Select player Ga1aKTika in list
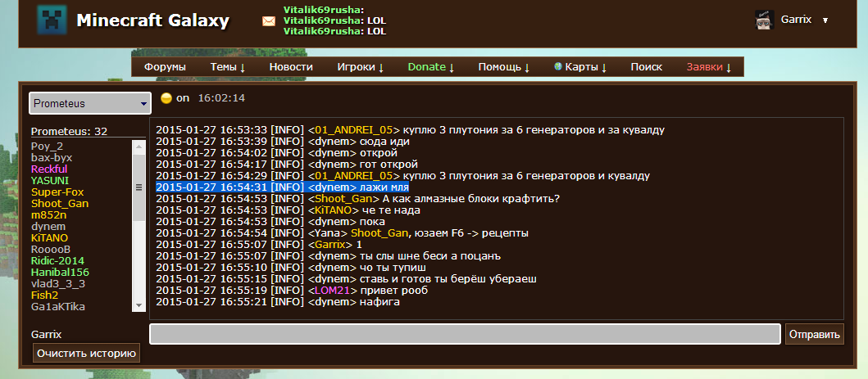 [58, 307]
